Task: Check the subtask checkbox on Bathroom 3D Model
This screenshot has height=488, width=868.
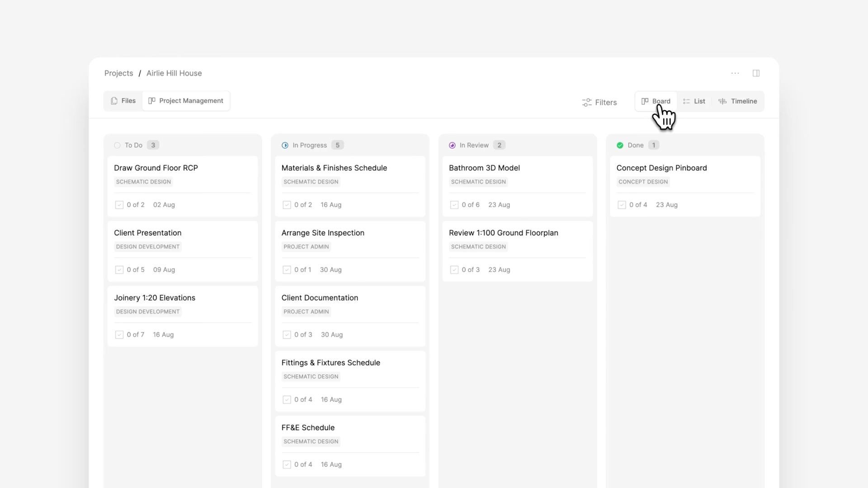Action: 454,205
